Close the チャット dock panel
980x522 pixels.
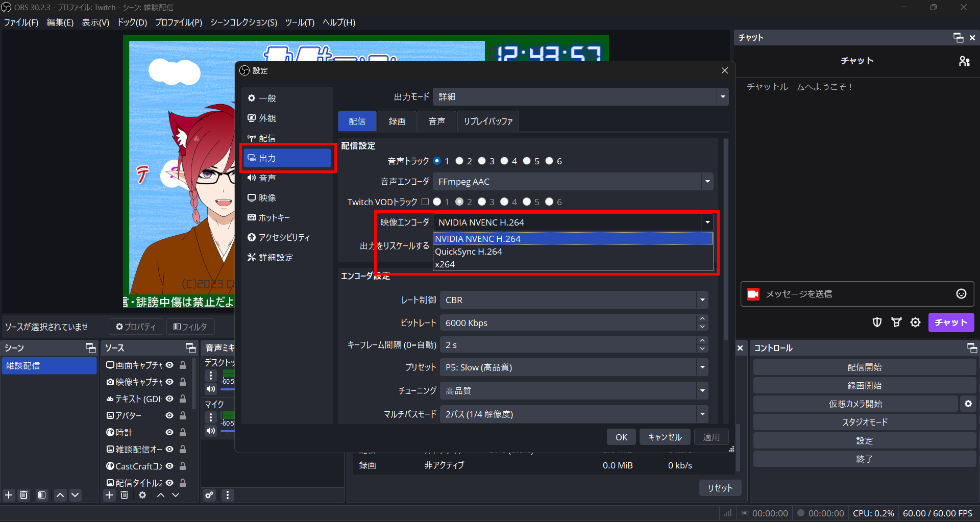pos(972,38)
